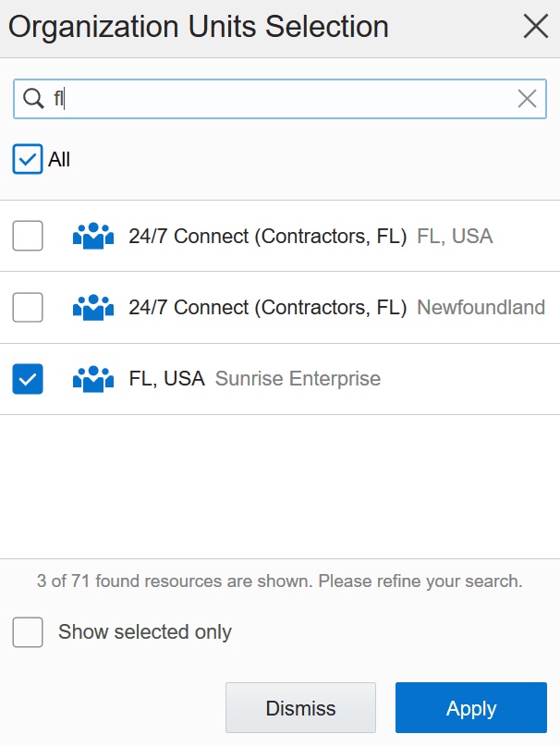The width and height of the screenshot is (560, 746).
Task: Click the magnifier search icon
Action: click(32, 99)
